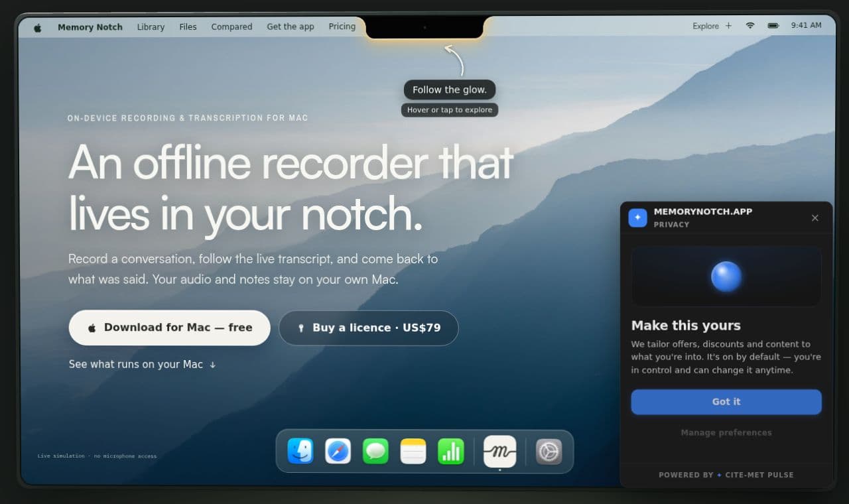
Task: Click the MEMORYNOTCH.APP popup title
Action: (x=703, y=212)
